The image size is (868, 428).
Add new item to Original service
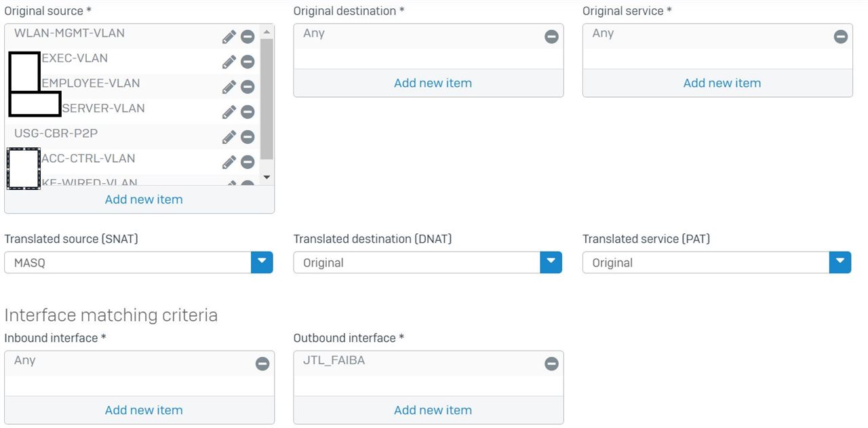point(722,83)
